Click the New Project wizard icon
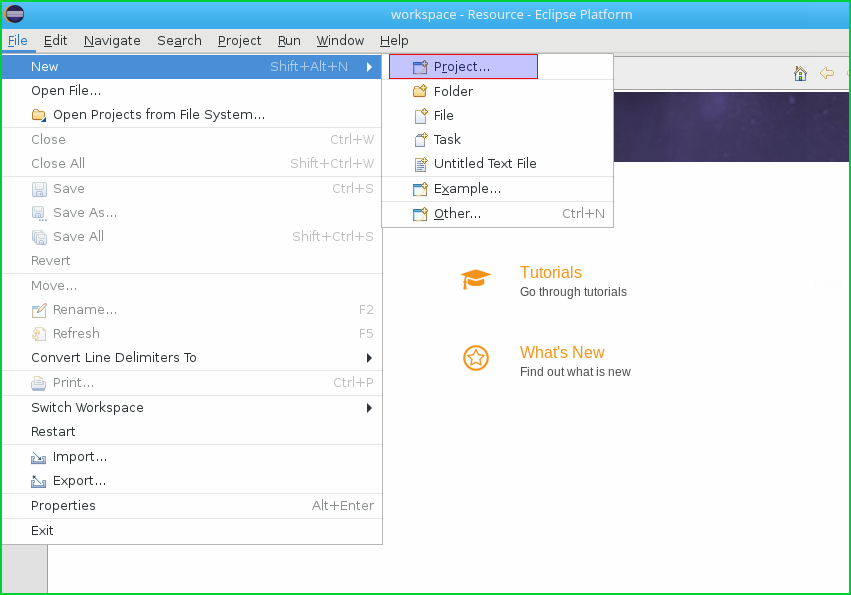Image resolution: width=851 pixels, height=595 pixels. coord(420,67)
